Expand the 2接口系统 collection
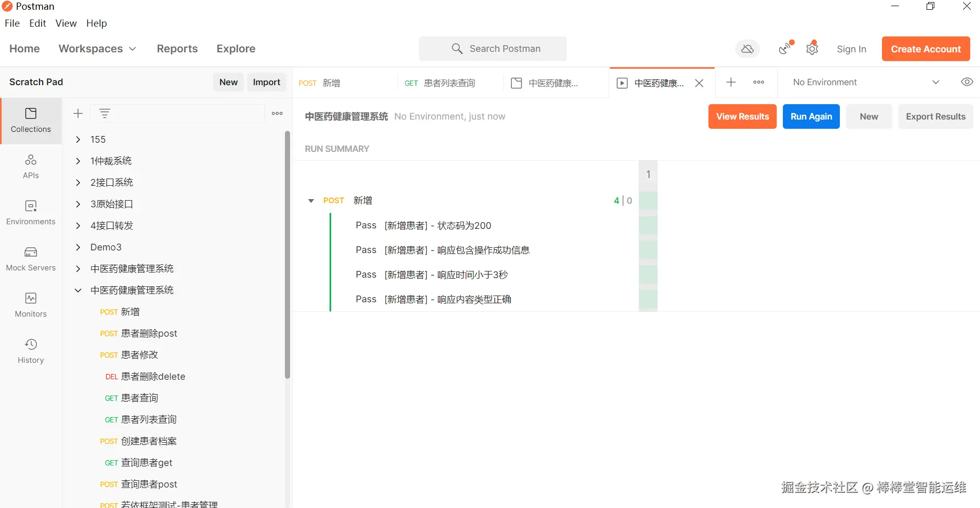This screenshot has height=508, width=980. tap(78, 183)
